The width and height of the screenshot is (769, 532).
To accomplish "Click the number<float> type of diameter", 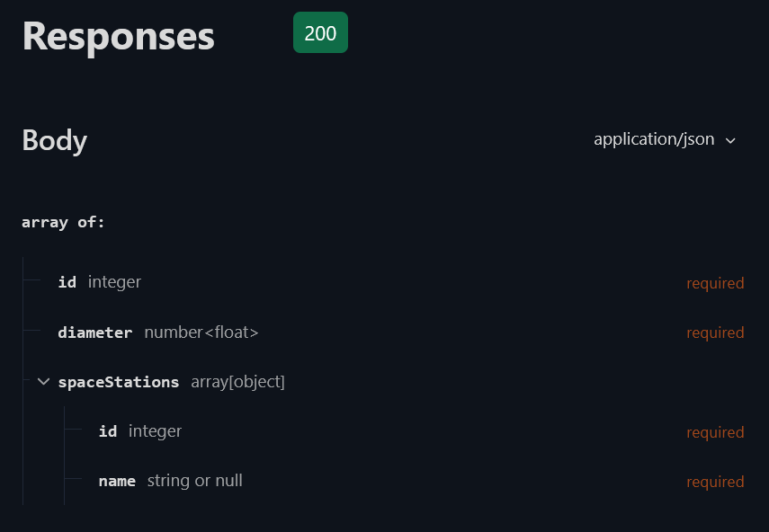I will (x=201, y=332).
